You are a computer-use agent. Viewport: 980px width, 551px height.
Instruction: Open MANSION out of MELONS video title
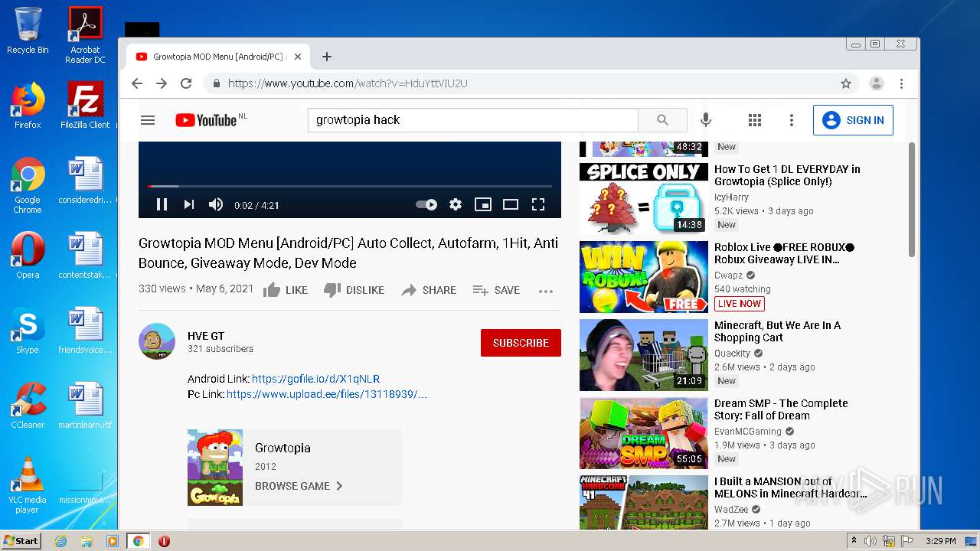tap(790, 487)
